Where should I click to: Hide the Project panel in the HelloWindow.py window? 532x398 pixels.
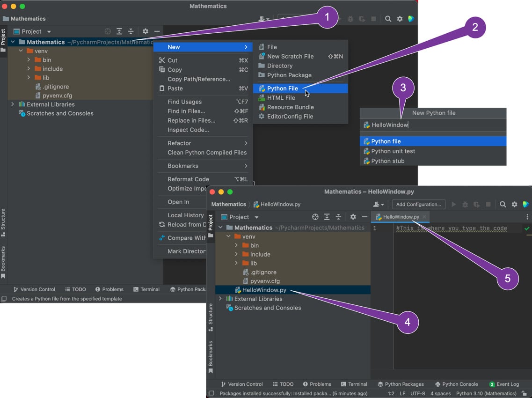pyautogui.click(x=364, y=217)
